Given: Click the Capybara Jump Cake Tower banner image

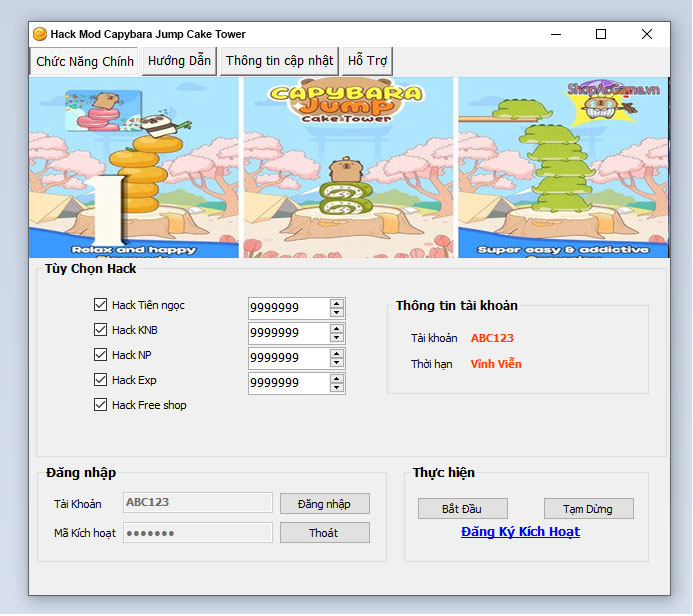Looking at the screenshot, I should point(349,167).
